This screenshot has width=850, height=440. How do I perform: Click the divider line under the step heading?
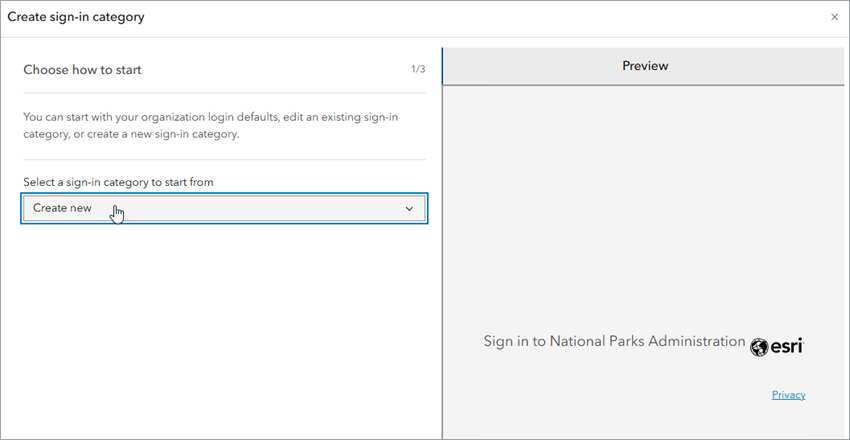pyautogui.click(x=225, y=93)
